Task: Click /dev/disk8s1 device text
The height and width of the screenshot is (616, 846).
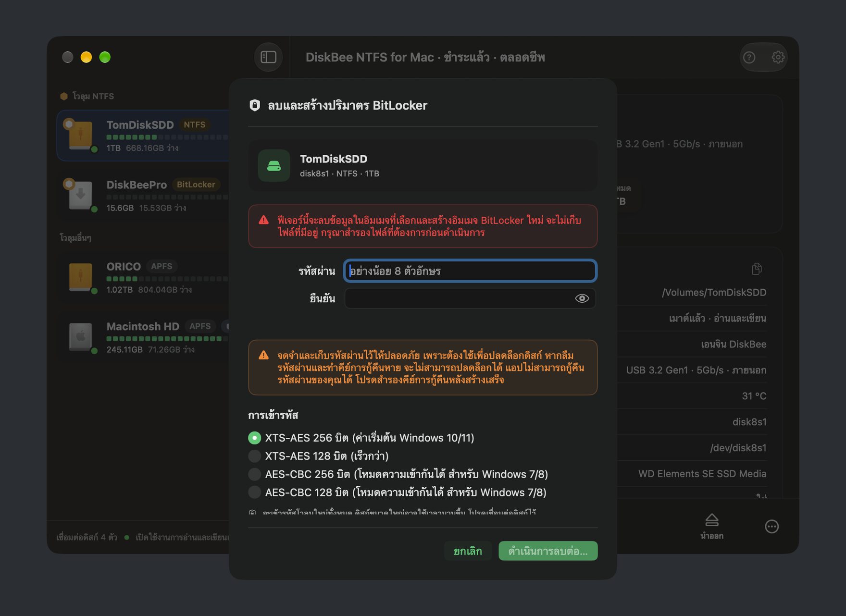Action: [x=738, y=448]
